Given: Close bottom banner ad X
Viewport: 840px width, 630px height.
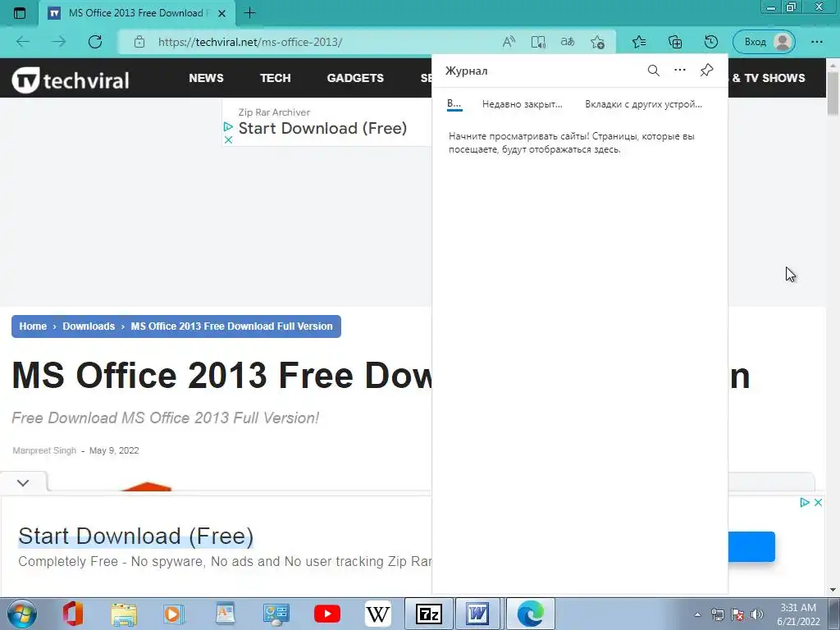Looking at the screenshot, I should pyautogui.click(x=818, y=503).
